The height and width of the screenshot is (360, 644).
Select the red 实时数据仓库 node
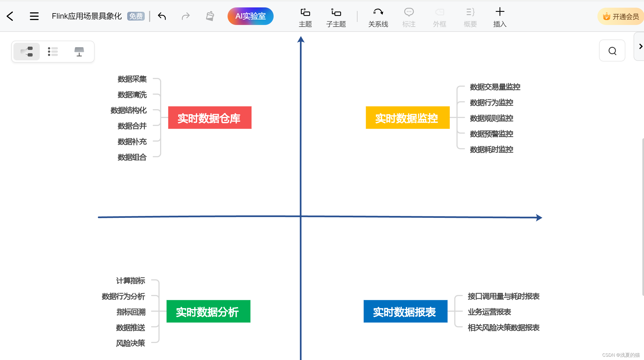pyautogui.click(x=210, y=118)
